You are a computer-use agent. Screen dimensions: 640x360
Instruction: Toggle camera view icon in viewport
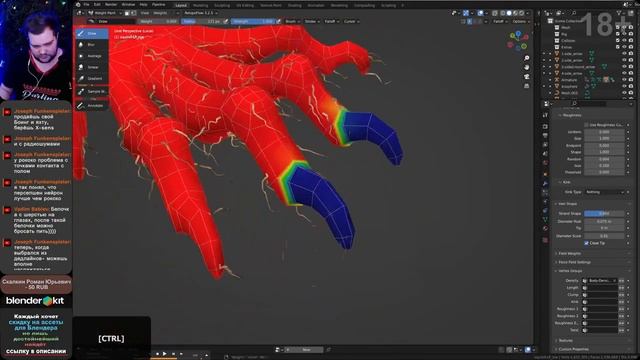coord(527,77)
